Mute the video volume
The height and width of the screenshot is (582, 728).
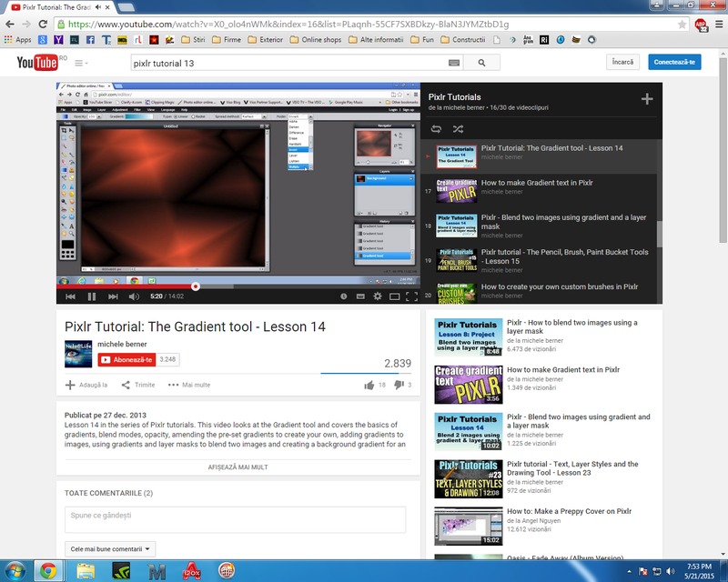pyautogui.click(x=134, y=296)
